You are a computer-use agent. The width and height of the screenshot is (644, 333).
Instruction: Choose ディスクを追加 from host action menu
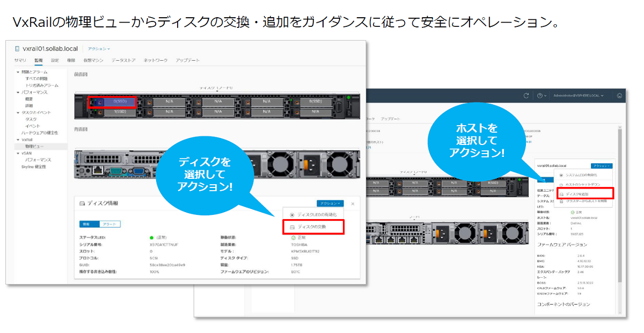[585, 193]
